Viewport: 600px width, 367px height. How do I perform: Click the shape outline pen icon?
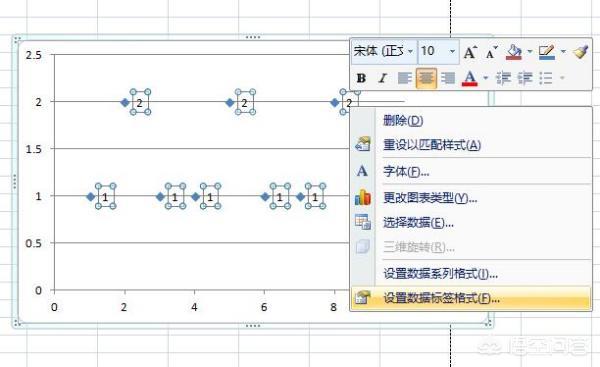click(547, 52)
